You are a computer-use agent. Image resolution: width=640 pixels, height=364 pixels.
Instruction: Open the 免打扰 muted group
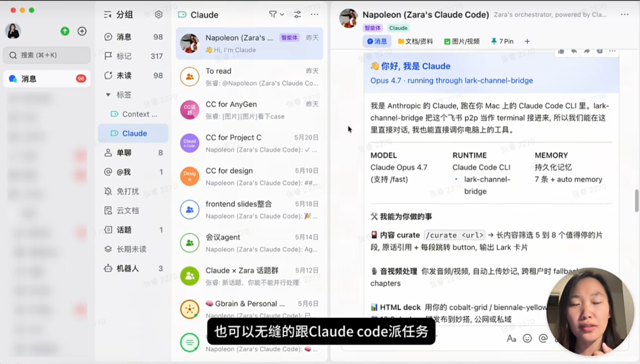click(x=133, y=191)
